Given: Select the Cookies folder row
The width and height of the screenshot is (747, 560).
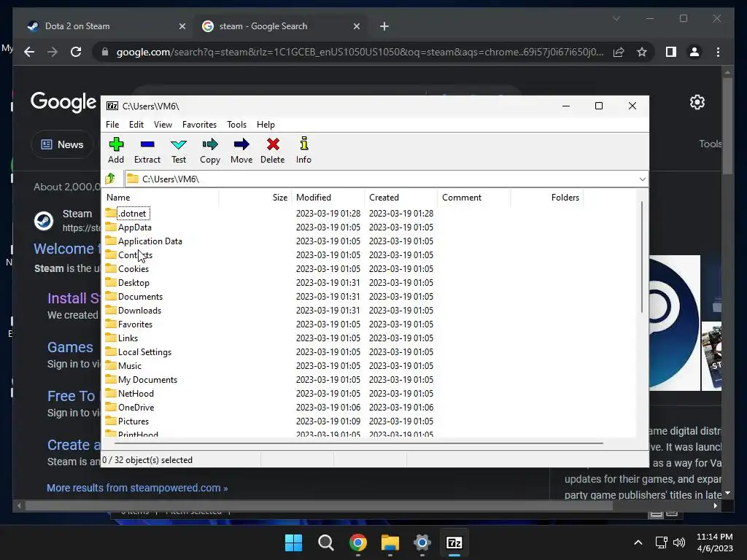Looking at the screenshot, I should (369, 268).
